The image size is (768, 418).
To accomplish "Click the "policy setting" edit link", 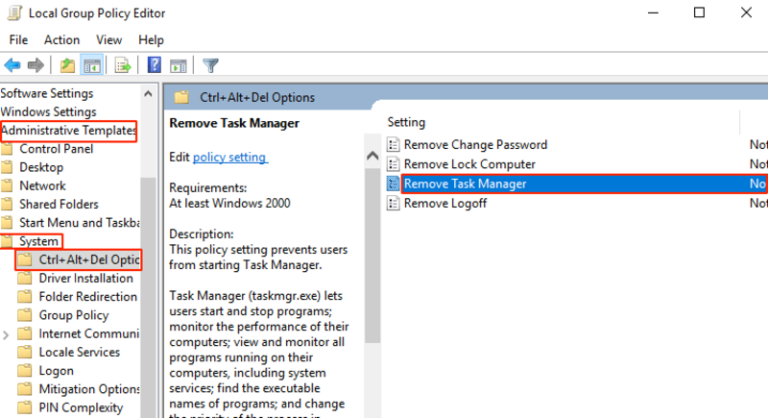I will click(x=230, y=157).
